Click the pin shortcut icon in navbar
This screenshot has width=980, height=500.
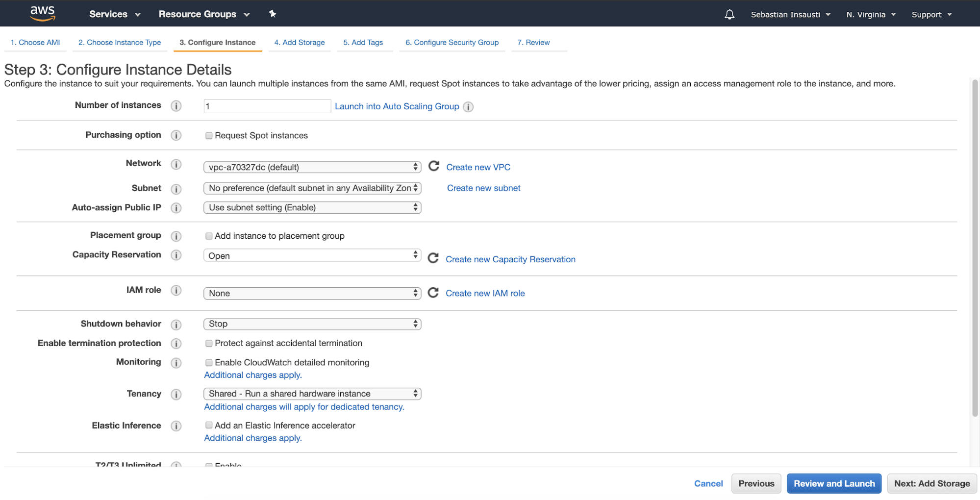click(273, 14)
